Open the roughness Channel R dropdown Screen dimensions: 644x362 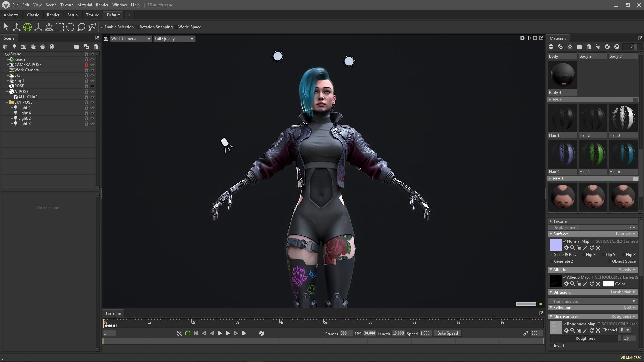[x=625, y=330]
